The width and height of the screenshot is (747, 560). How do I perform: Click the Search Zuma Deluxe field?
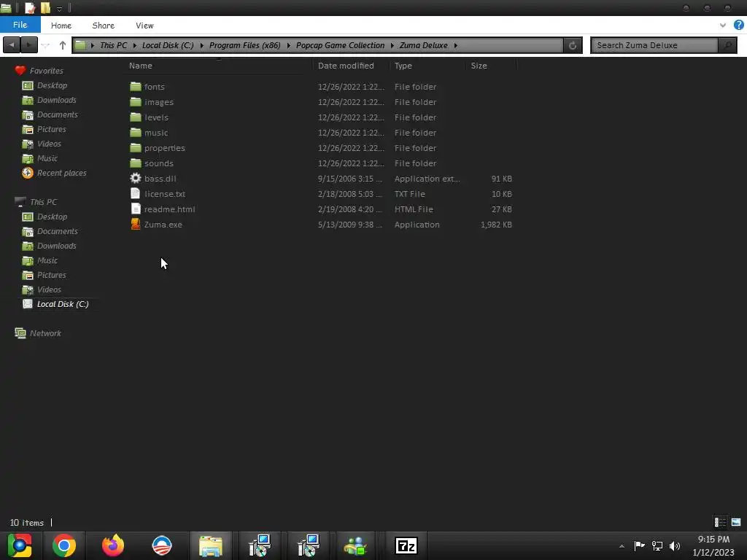click(654, 45)
